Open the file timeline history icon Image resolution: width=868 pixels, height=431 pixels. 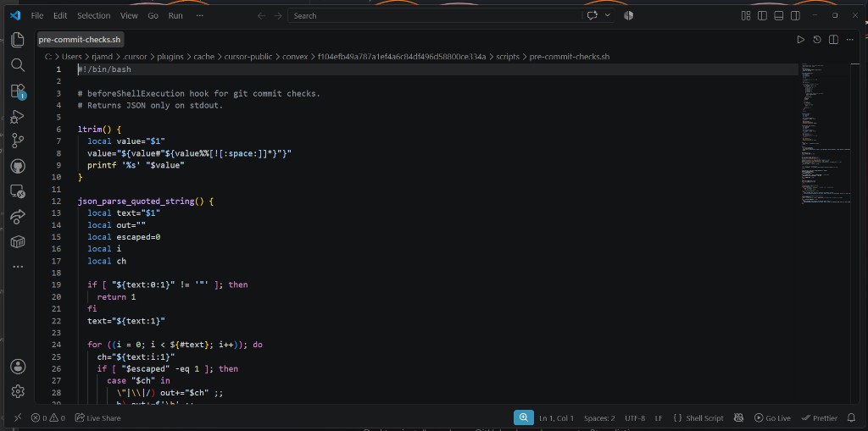tap(816, 39)
